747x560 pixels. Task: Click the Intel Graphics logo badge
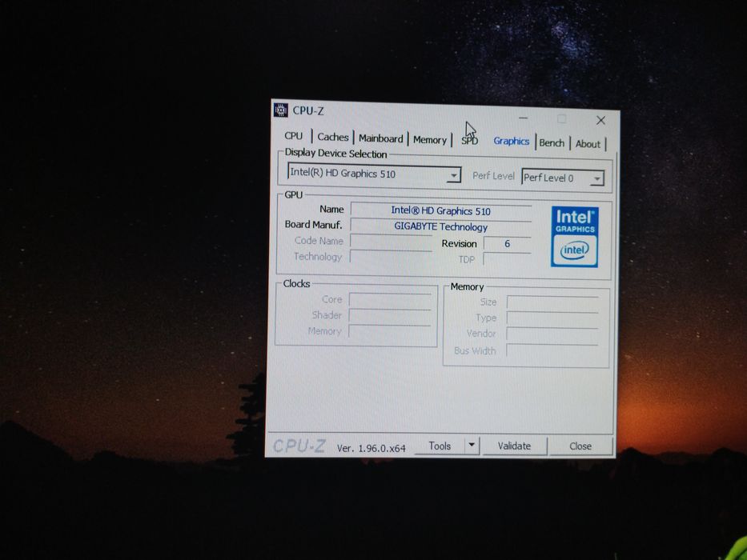coord(575,237)
